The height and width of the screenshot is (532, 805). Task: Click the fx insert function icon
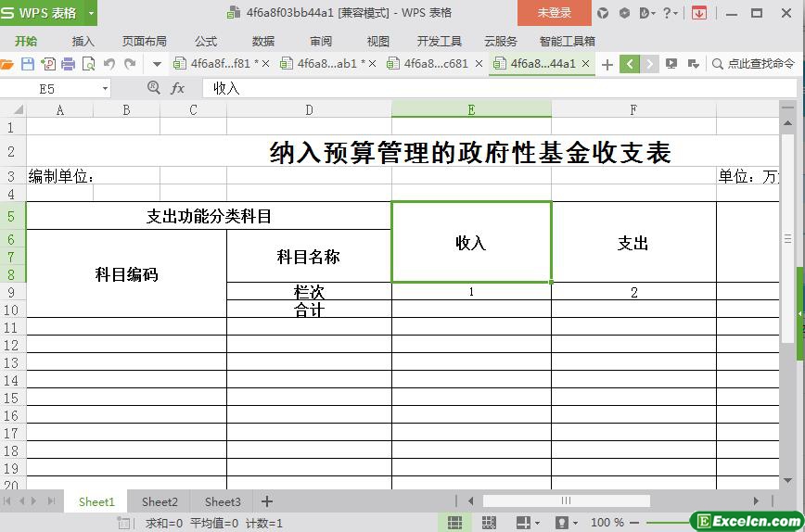[x=177, y=89]
